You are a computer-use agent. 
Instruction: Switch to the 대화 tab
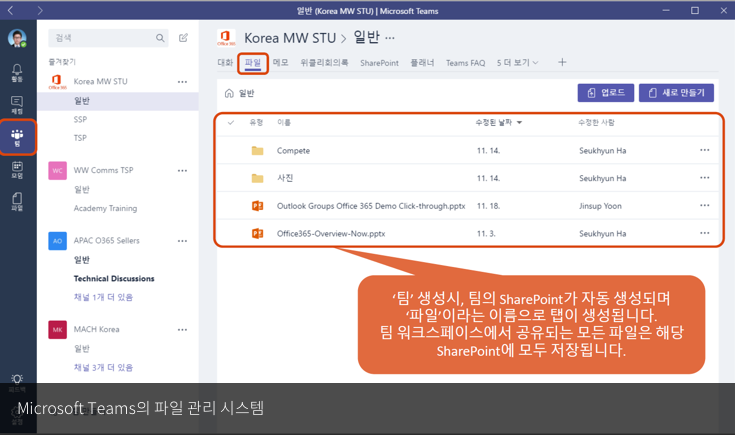(225, 62)
